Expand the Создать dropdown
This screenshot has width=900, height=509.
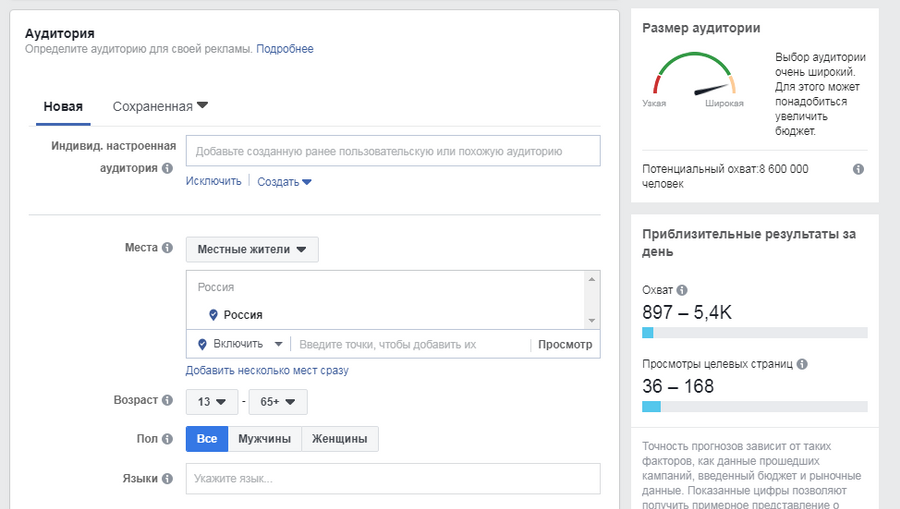pos(284,182)
